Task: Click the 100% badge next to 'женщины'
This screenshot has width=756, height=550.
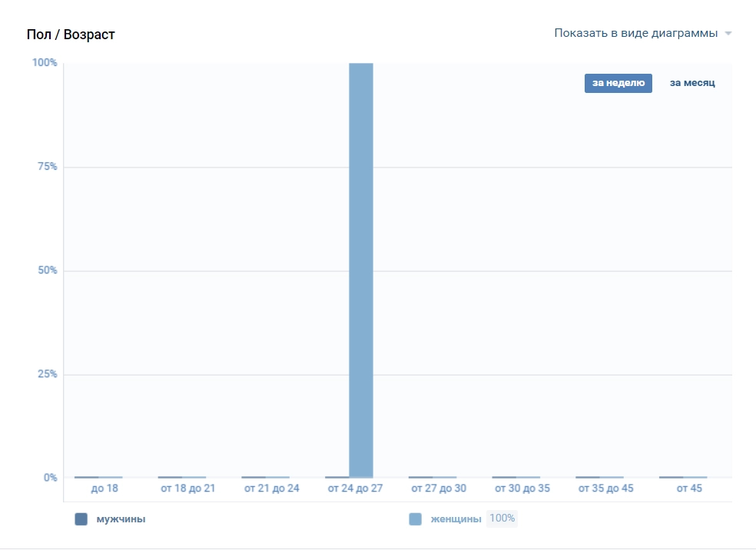Action: (x=502, y=519)
